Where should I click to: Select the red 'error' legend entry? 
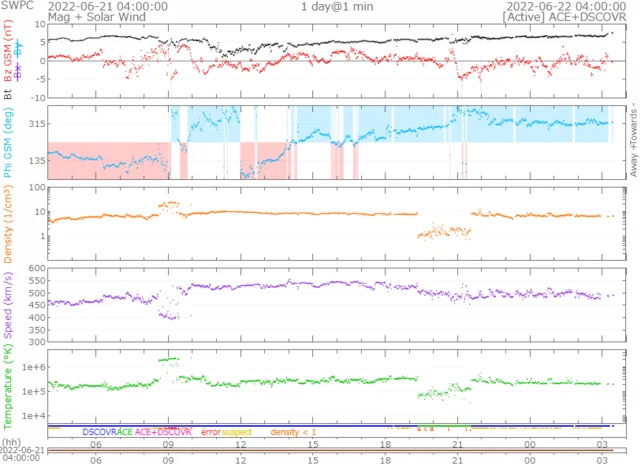(x=210, y=431)
